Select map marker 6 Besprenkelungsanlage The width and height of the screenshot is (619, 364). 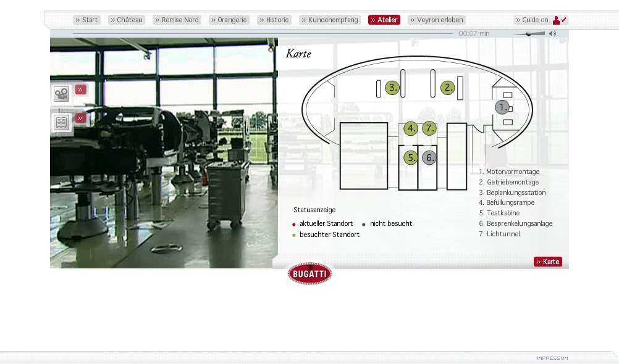coord(429,157)
